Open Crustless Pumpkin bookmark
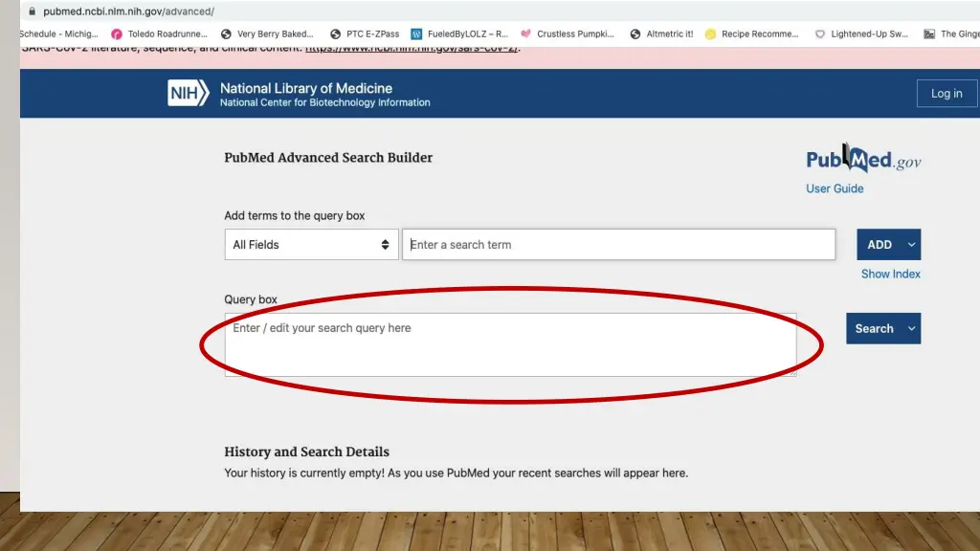Viewport: 980px width, 551px height. point(568,33)
